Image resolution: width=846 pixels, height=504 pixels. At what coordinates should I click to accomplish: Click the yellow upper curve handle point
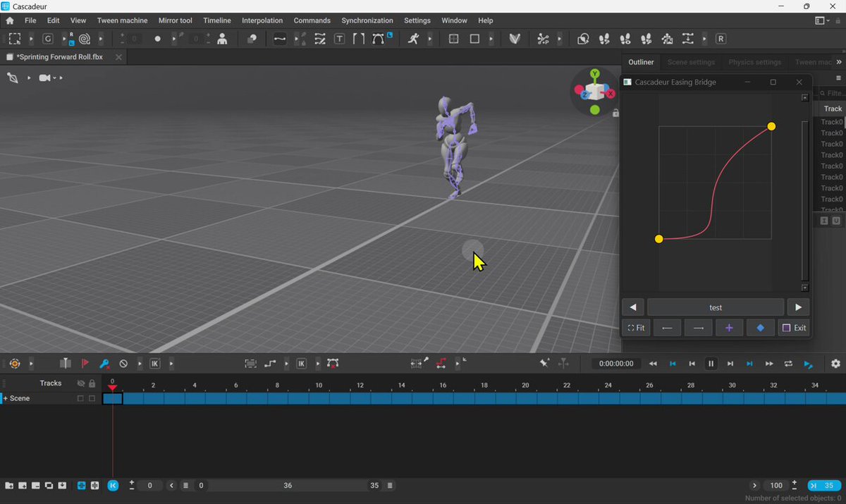tap(771, 126)
